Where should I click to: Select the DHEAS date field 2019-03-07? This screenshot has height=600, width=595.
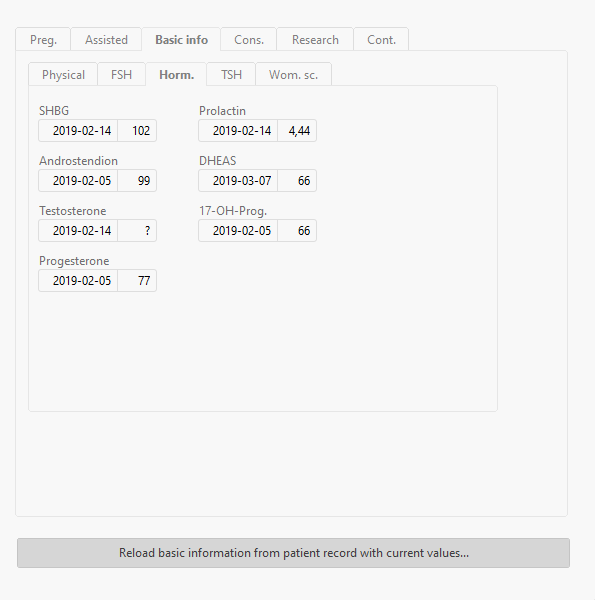click(238, 181)
